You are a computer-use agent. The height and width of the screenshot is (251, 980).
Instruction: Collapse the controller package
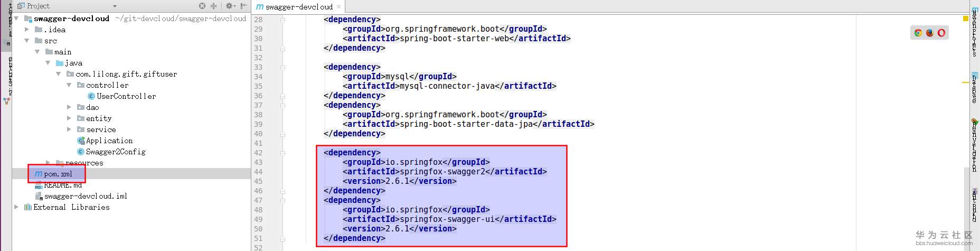pyautogui.click(x=69, y=85)
